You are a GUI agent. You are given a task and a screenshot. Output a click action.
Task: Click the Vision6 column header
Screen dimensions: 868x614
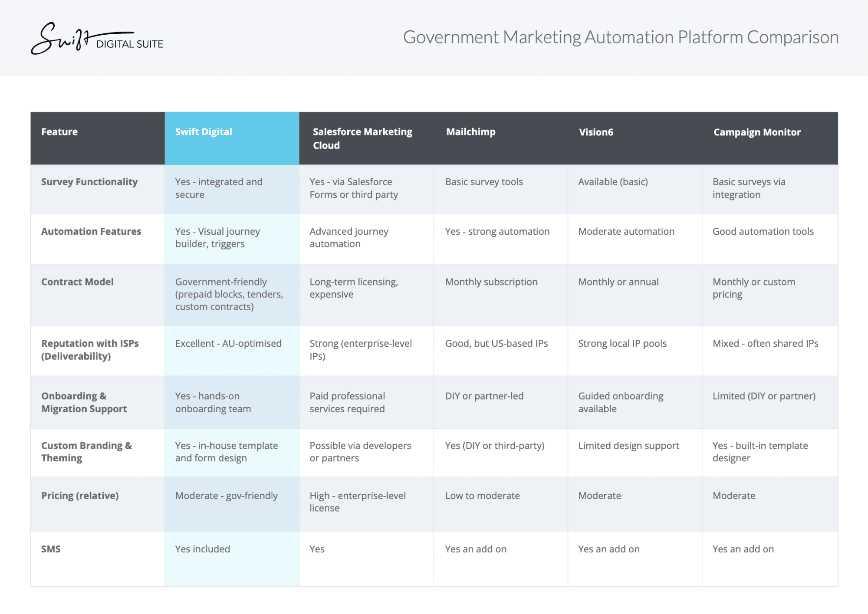point(595,132)
